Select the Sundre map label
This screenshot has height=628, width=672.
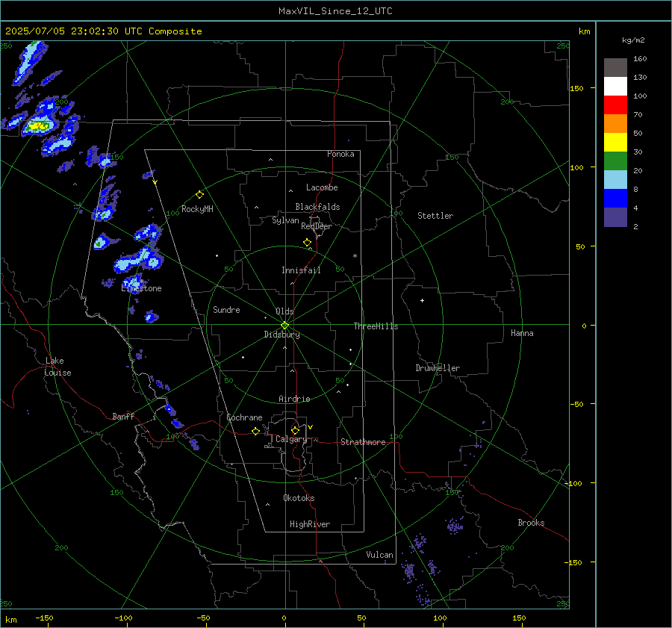click(226, 309)
